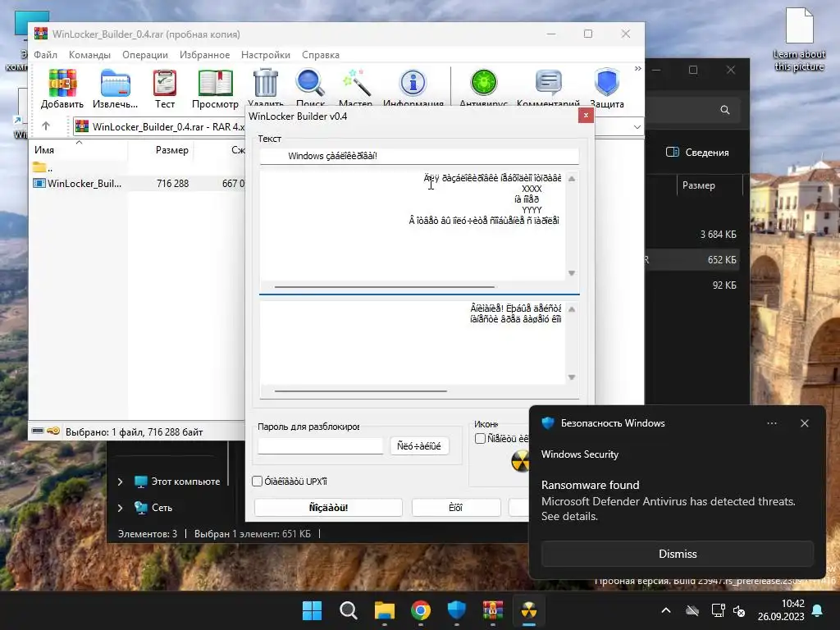
Task: Open Learn about this picture desktop icon
Action: [799, 39]
